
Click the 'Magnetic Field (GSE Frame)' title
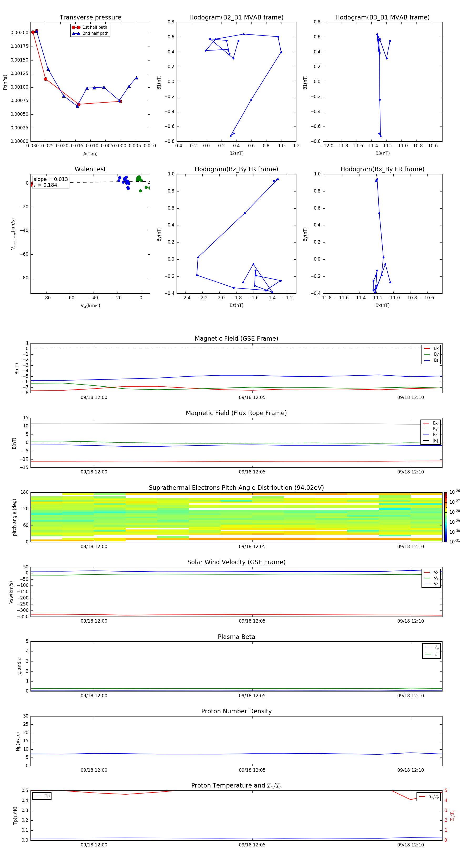pyautogui.click(x=236, y=339)
